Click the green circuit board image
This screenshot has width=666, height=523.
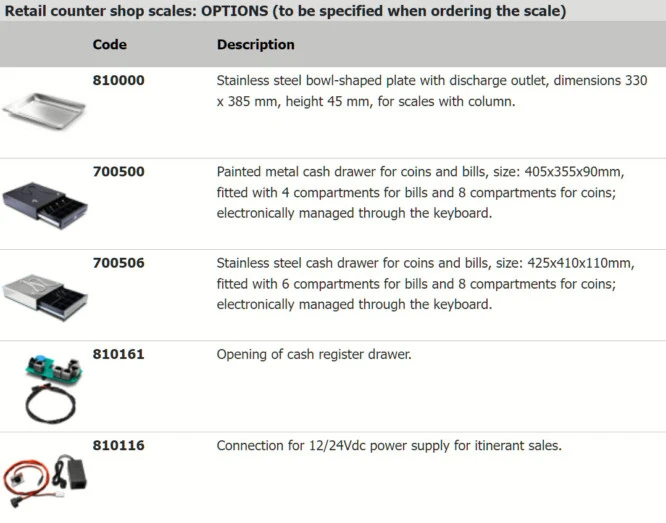(53, 367)
